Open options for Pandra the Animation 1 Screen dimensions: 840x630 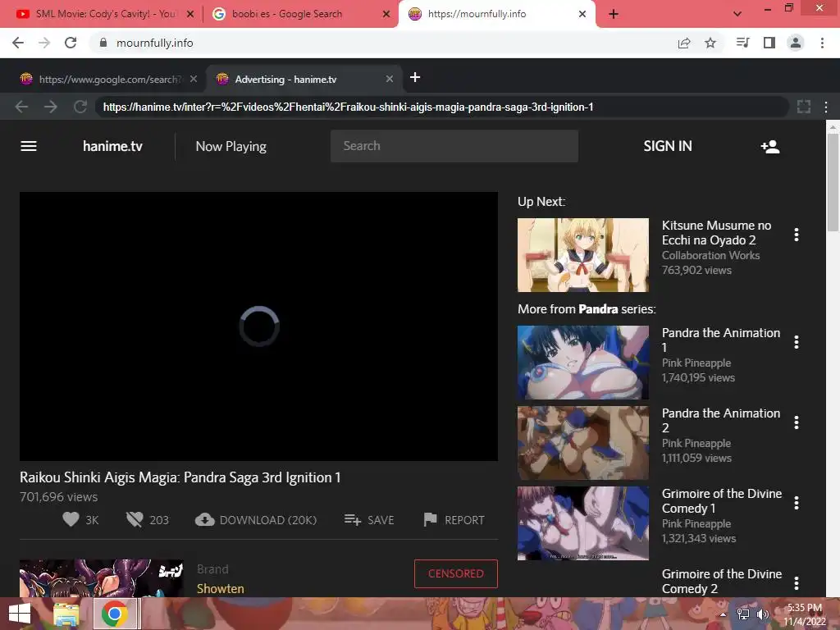[797, 342]
